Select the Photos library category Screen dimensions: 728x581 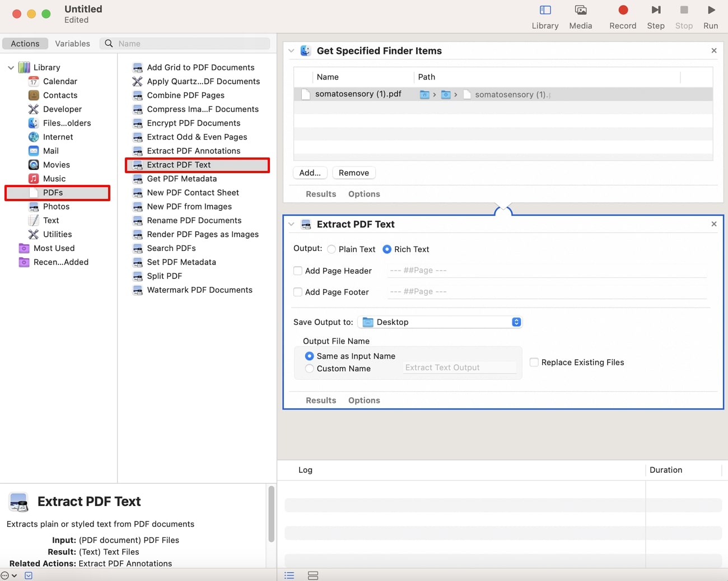pos(56,207)
